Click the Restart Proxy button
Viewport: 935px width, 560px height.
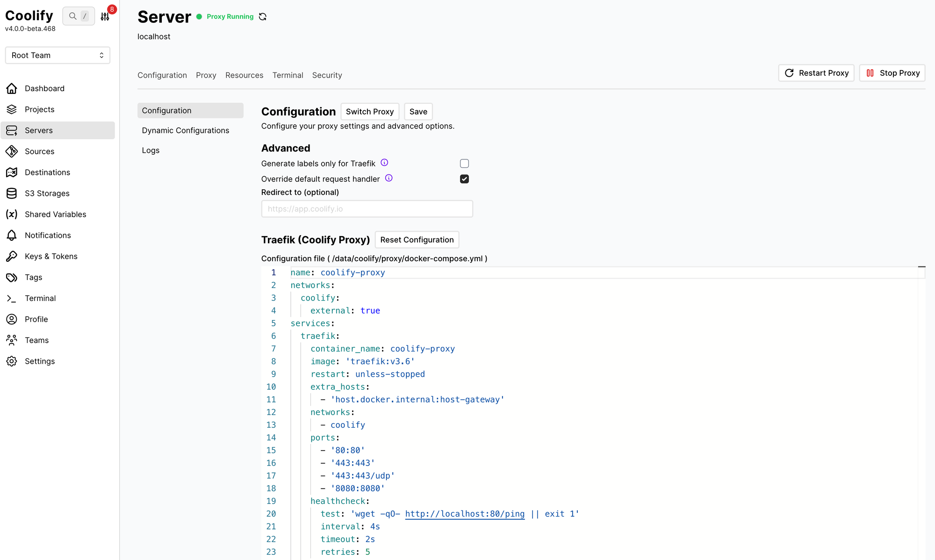pos(816,73)
